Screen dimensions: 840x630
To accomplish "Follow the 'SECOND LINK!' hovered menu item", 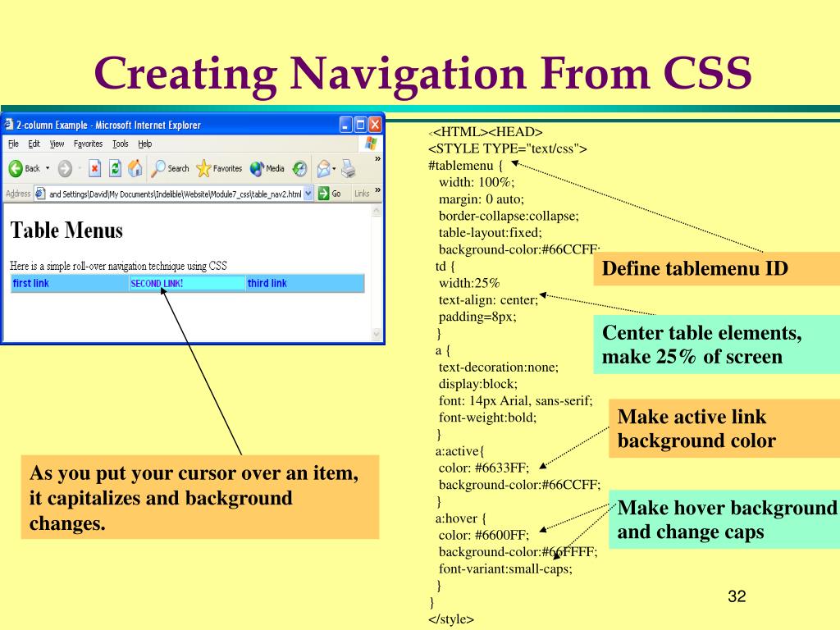I will point(157,283).
